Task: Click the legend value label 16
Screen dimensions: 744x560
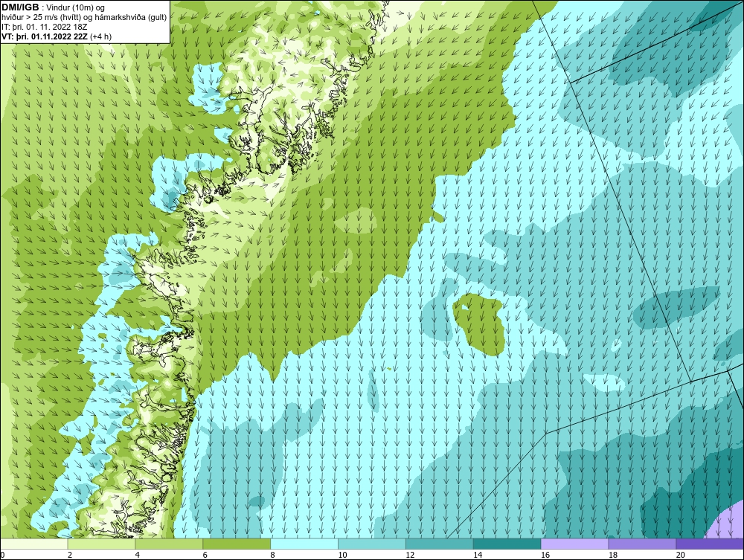Action: tap(545, 555)
